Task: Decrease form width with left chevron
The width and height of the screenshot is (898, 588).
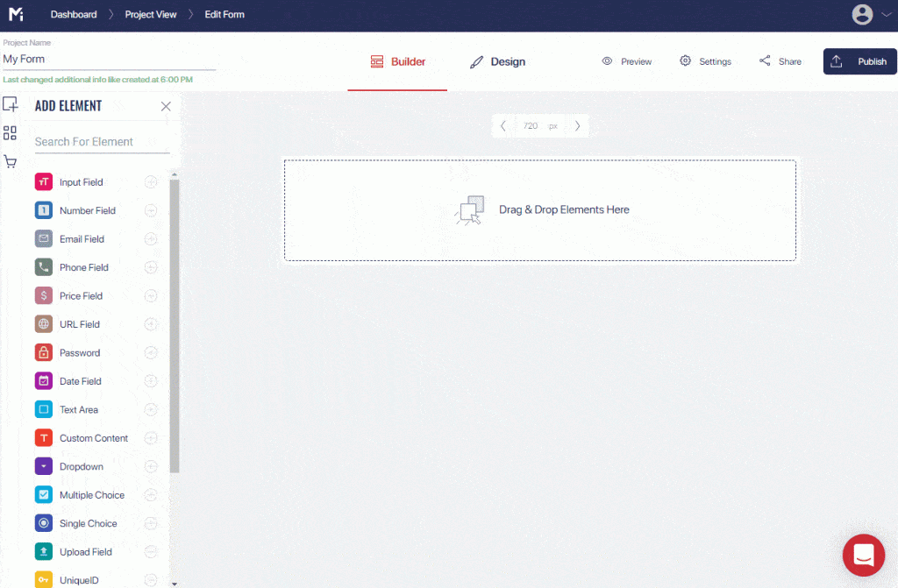Action: click(502, 126)
